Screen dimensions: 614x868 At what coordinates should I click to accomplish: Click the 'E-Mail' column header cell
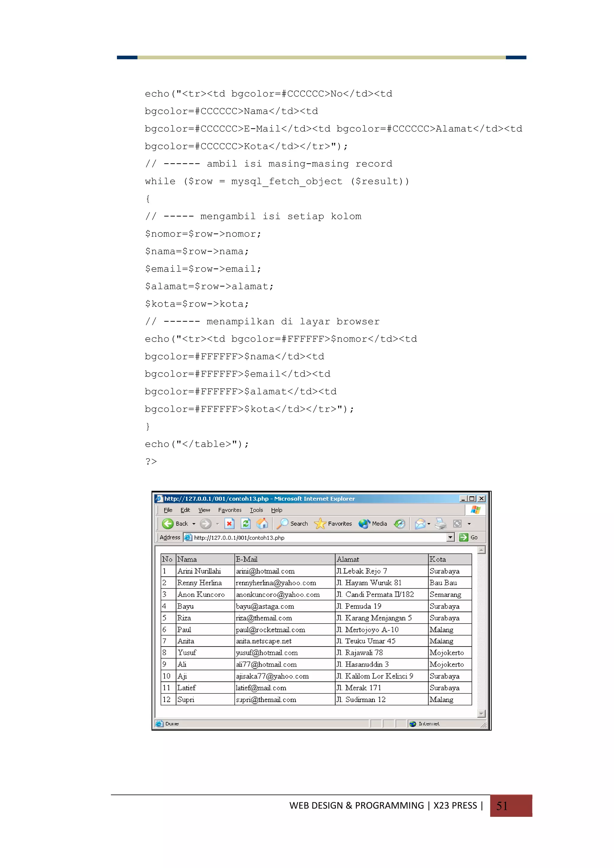click(285, 559)
